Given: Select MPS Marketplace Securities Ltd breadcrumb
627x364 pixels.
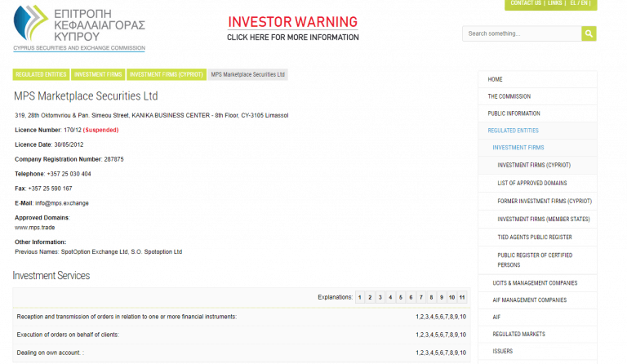Looking at the screenshot, I should point(247,75).
